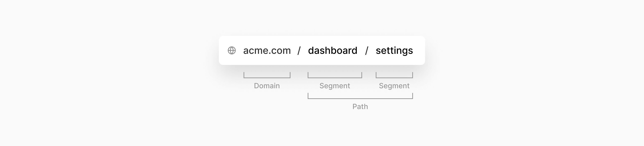Screen dimensions: 644x146
Task: Click the right end tick of Path bracket
Action: 412,96
